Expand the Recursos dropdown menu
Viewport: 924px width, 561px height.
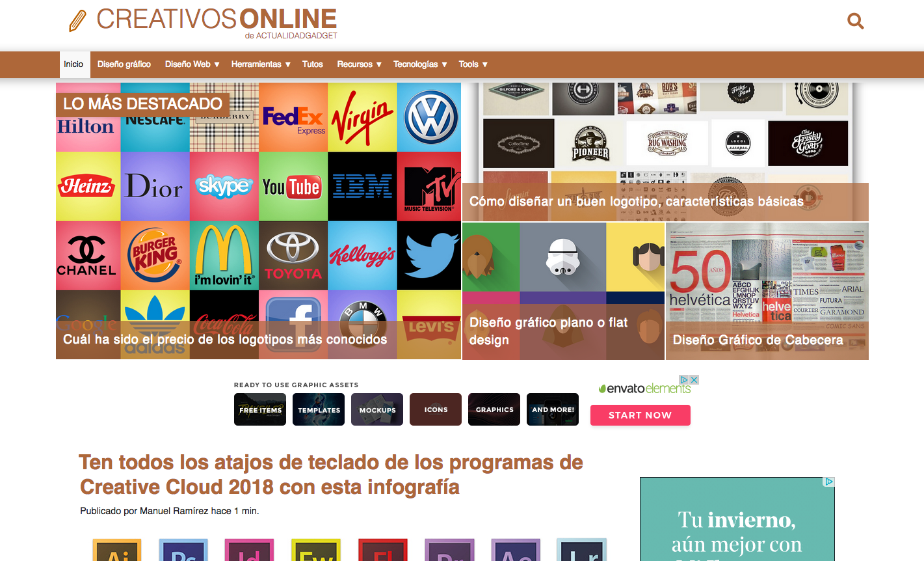coord(359,64)
